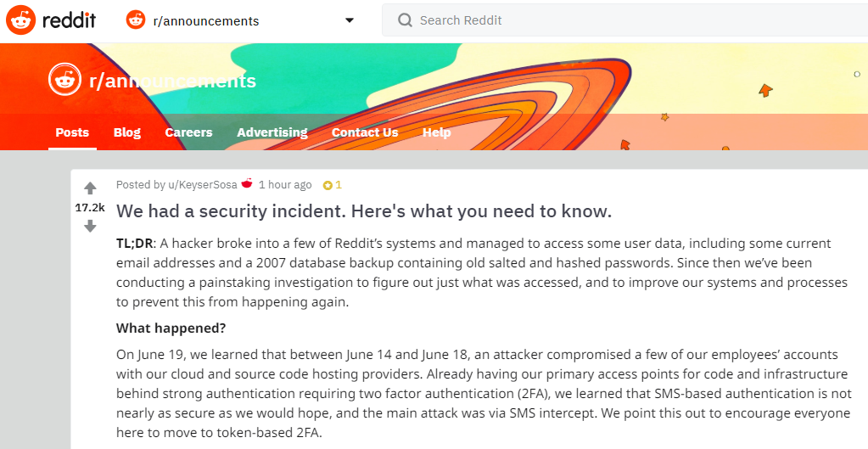Downvote the security incident post
Screen dimensions: 868x449
click(x=90, y=226)
